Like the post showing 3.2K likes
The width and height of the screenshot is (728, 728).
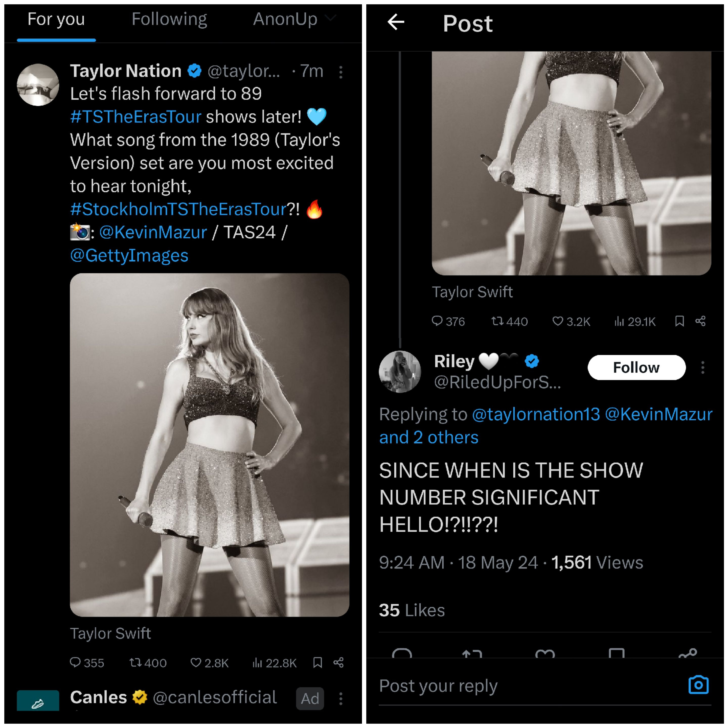pos(558,321)
